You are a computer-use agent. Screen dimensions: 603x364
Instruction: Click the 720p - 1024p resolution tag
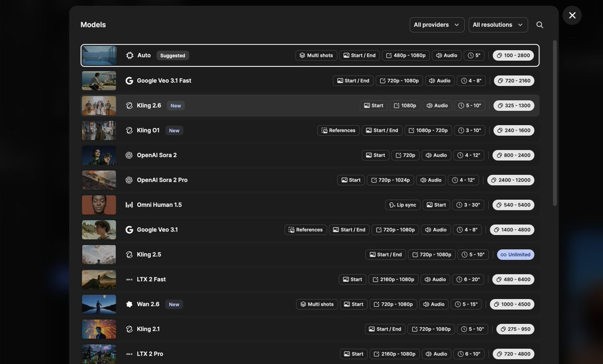pos(390,180)
